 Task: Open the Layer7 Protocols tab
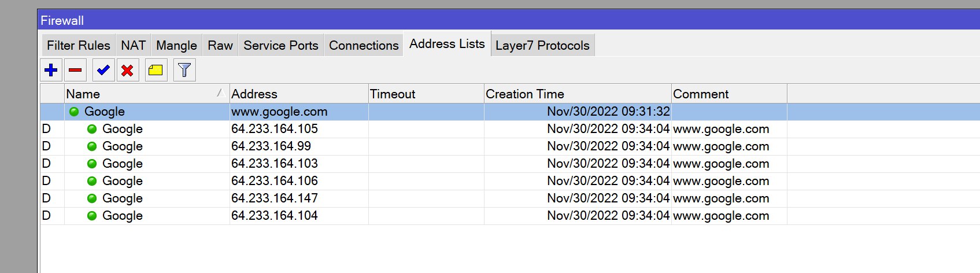point(542,45)
